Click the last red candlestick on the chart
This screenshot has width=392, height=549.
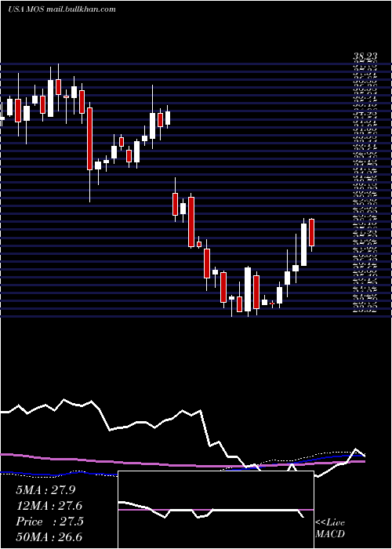[x=311, y=232]
